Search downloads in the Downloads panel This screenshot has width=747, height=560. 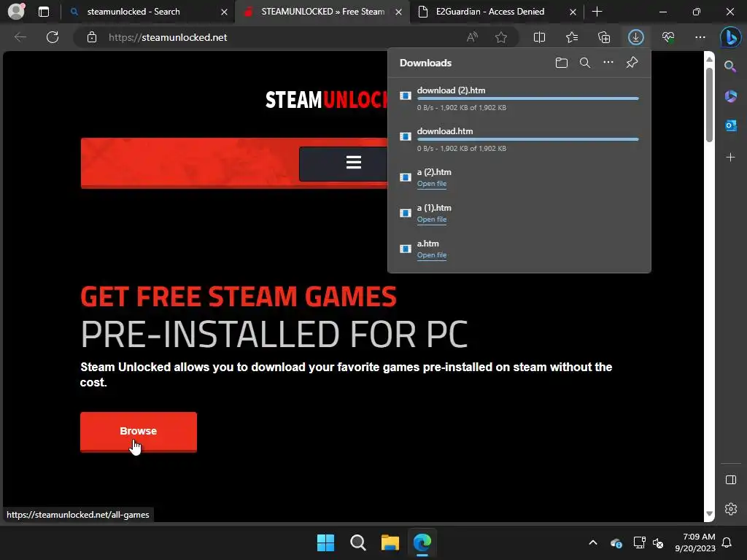(x=585, y=63)
